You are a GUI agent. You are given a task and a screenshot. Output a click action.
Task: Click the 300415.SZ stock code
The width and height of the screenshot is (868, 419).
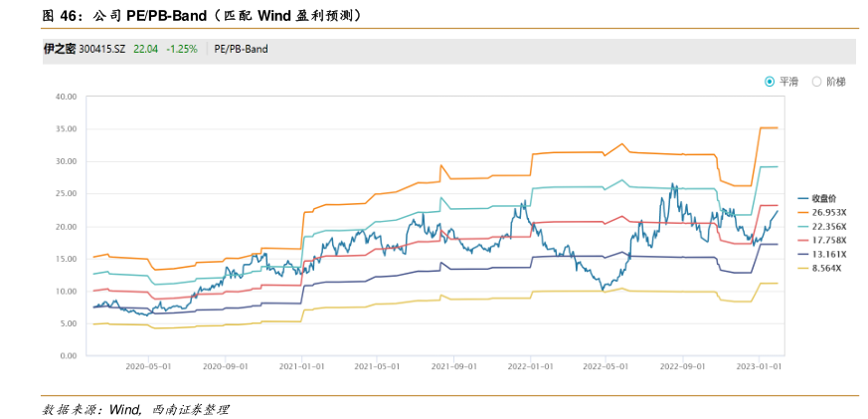102,48
